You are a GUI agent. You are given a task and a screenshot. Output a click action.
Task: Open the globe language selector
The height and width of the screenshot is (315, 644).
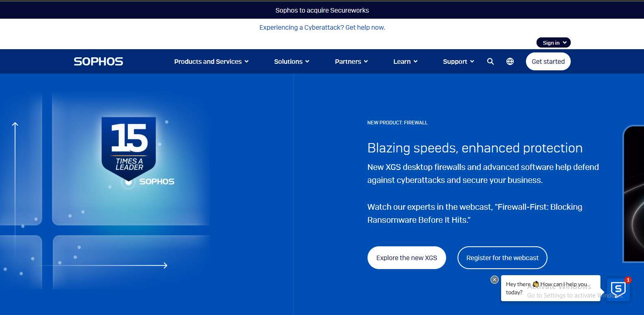(510, 61)
